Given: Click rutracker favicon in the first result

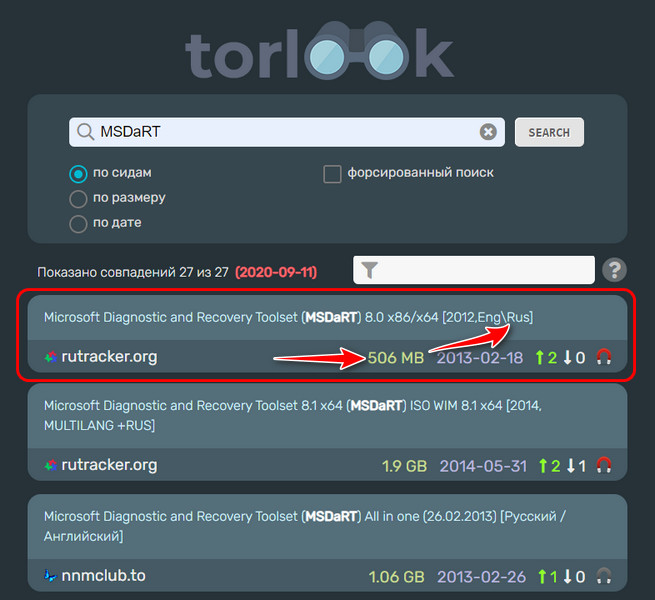Looking at the screenshot, I should coord(51,357).
